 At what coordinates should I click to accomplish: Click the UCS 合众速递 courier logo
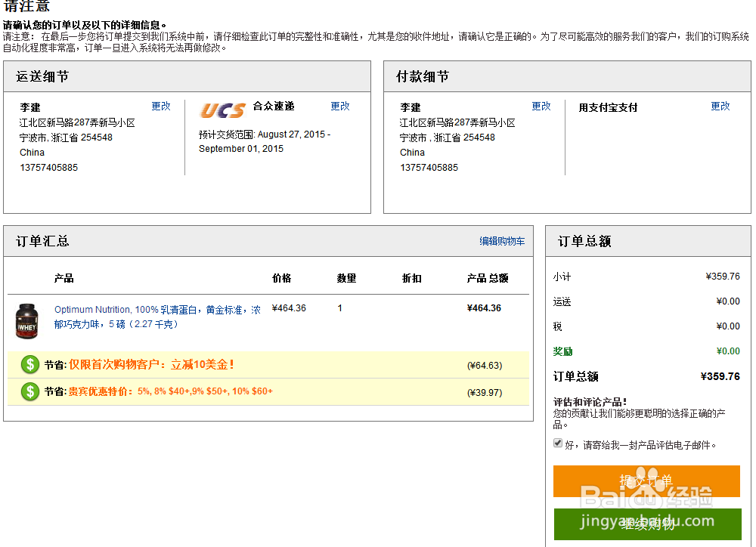223,109
